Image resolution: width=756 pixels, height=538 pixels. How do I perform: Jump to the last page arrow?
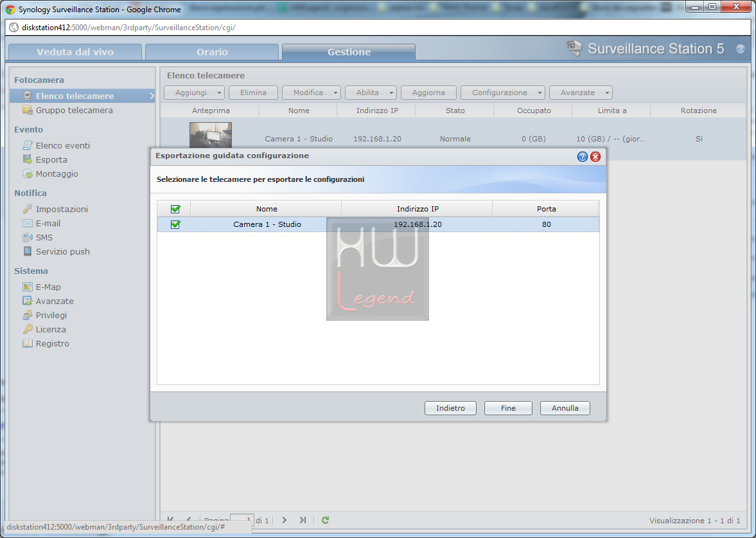coord(303,520)
